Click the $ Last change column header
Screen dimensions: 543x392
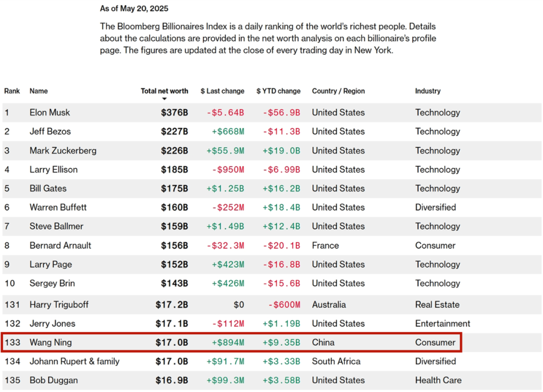(222, 91)
